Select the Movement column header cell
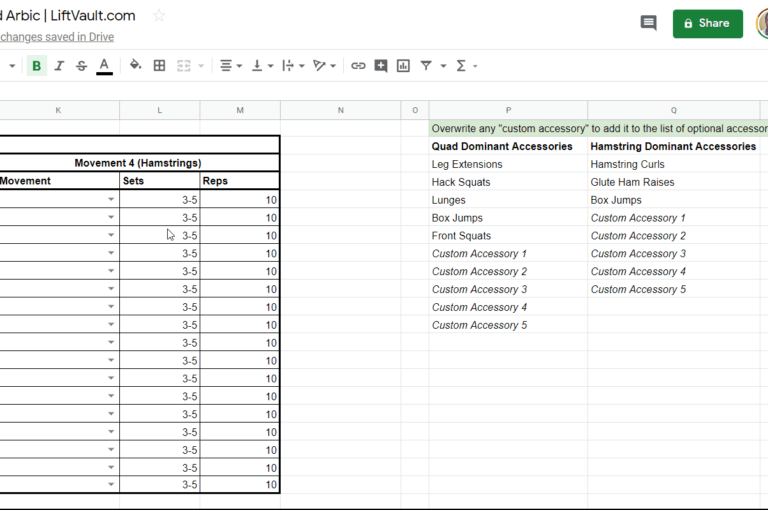Viewport: 768px width, 510px height. (x=59, y=181)
